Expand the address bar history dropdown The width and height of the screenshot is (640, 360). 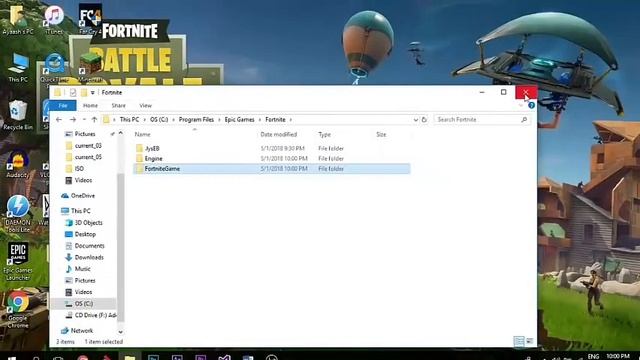pos(416,120)
